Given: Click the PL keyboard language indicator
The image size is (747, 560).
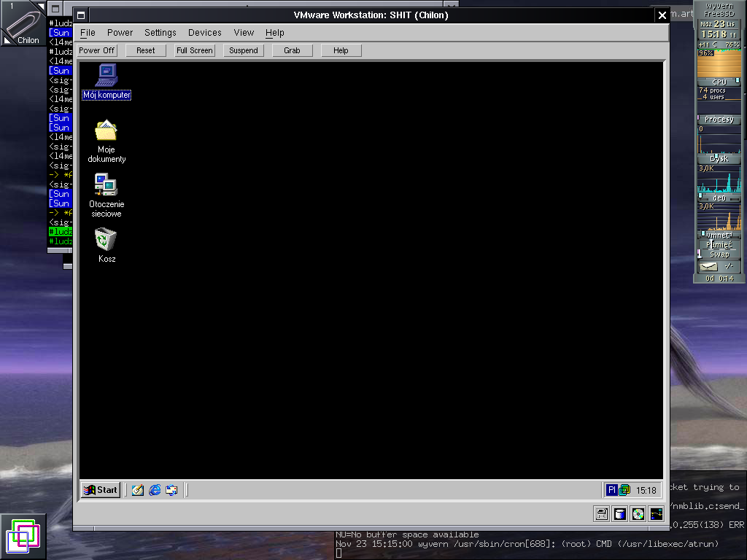Looking at the screenshot, I should coord(612,490).
